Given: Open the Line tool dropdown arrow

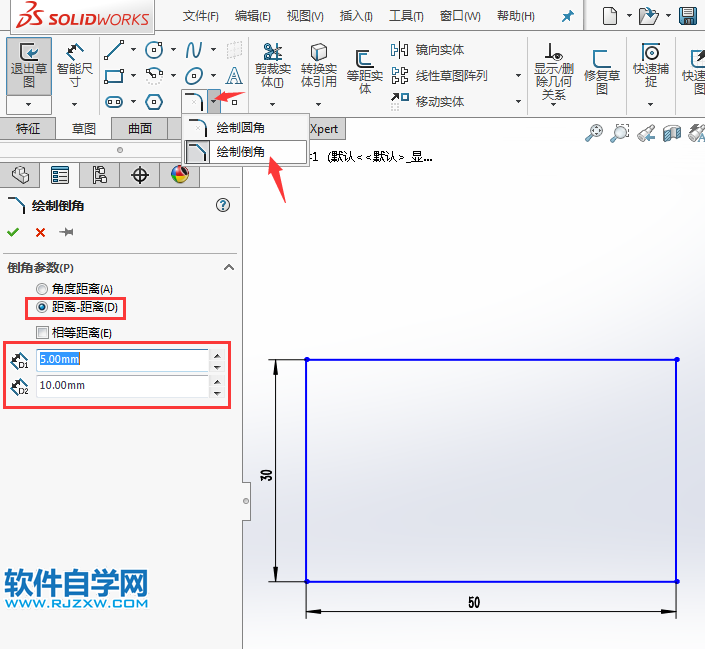Looking at the screenshot, I should click(134, 49).
